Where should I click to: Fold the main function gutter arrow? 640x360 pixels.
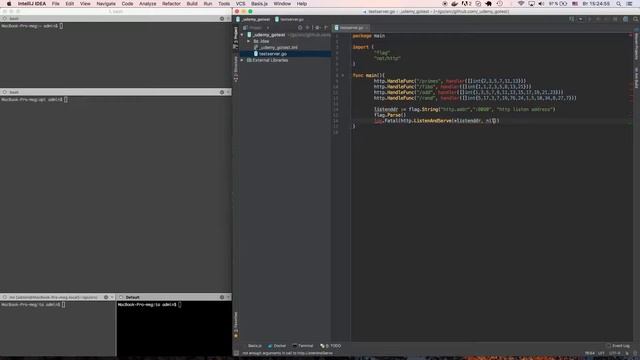pos(343,75)
